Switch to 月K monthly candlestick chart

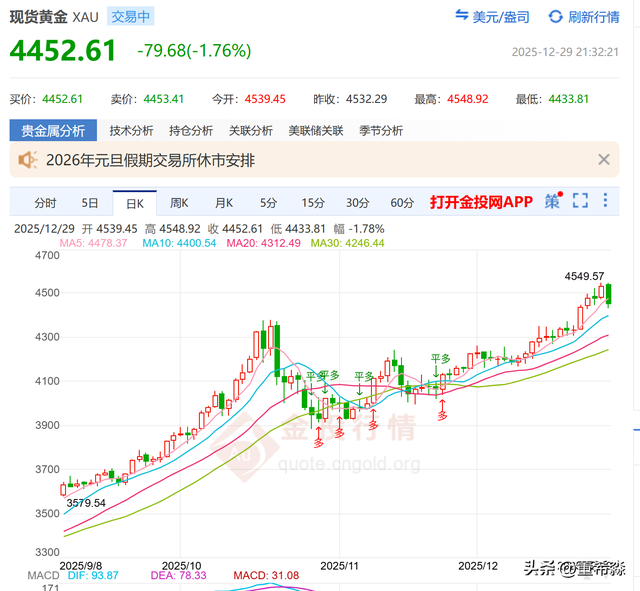click(224, 203)
